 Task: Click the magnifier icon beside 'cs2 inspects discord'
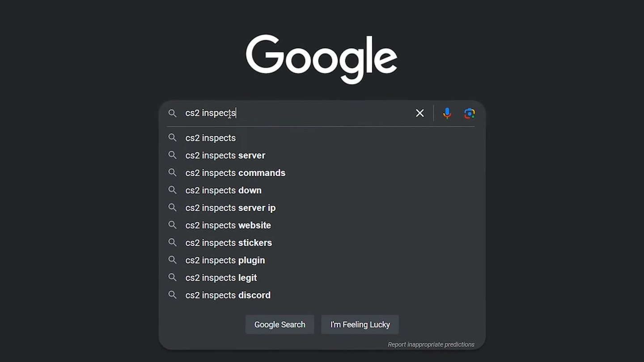(173, 295)
